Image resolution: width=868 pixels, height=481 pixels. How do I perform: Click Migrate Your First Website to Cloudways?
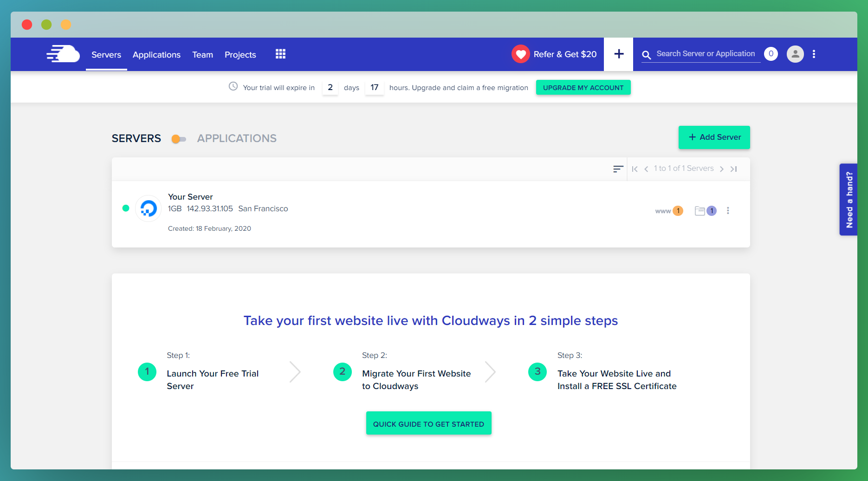click(x=416, y=380)
